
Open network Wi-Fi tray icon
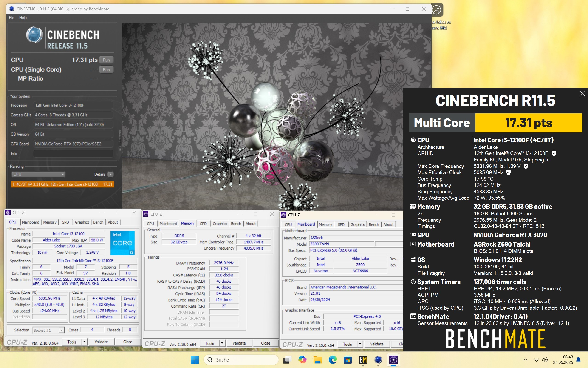536,360
